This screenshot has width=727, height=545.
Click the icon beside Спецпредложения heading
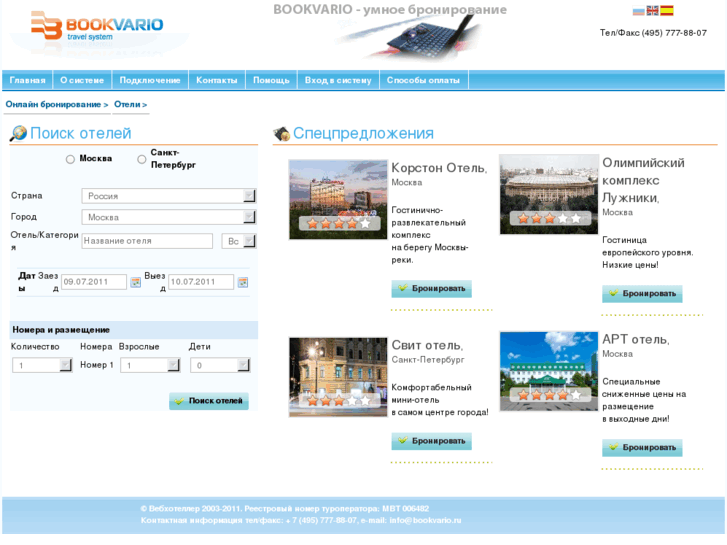pyautogui.click(x=281, y=134)
